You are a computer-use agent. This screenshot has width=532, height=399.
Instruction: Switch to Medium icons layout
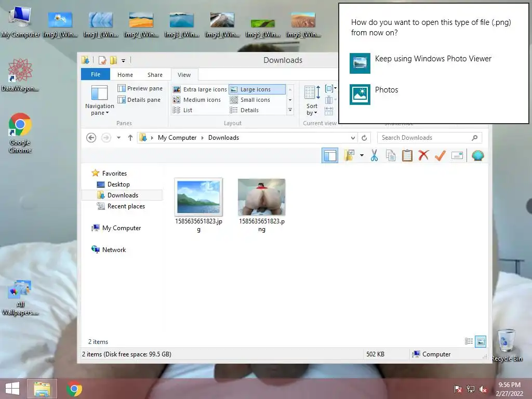point(197,100)
